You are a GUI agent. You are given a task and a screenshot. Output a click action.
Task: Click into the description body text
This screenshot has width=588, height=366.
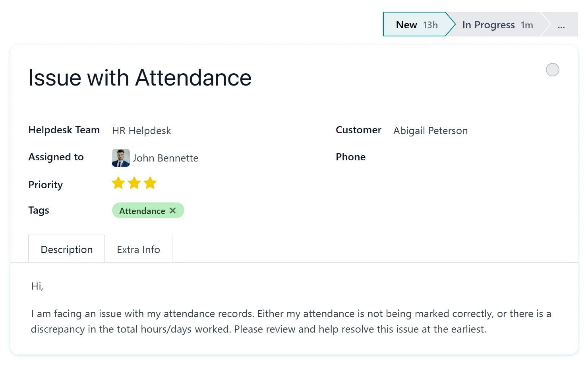click(258, 321)
